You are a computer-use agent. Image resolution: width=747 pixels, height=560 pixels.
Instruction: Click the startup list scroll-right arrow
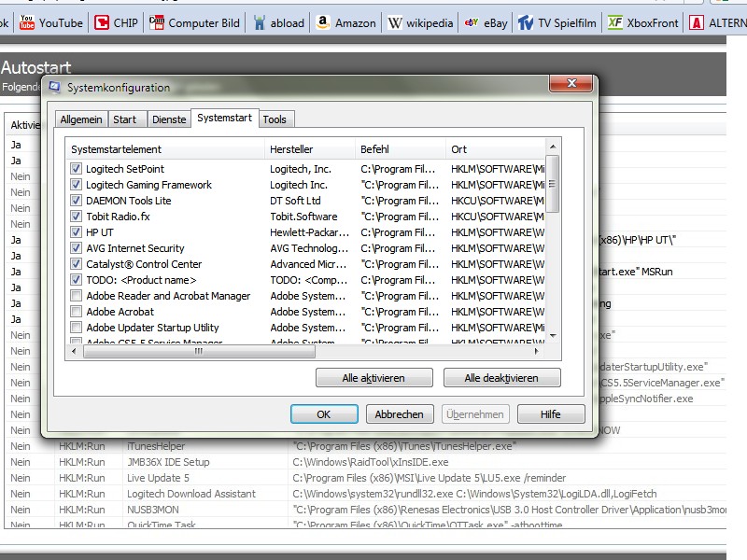point(537,352)
